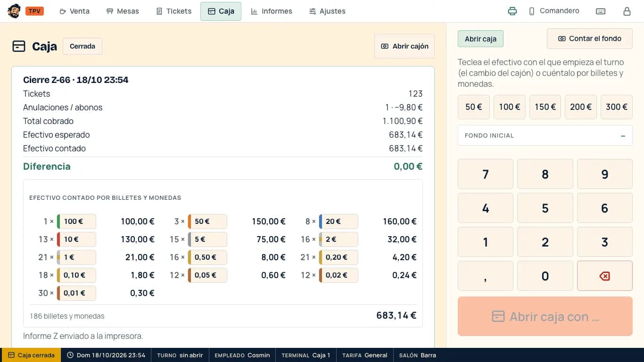Click the mustached mascot logo
Screen dimensions: 644x362
pyautogui.click(x=14, y=11)
